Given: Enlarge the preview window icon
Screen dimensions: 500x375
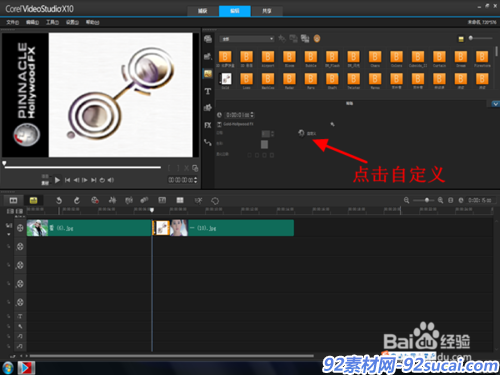Looking at the screenshot, I should pyautogui.click(x=195, y=168).
